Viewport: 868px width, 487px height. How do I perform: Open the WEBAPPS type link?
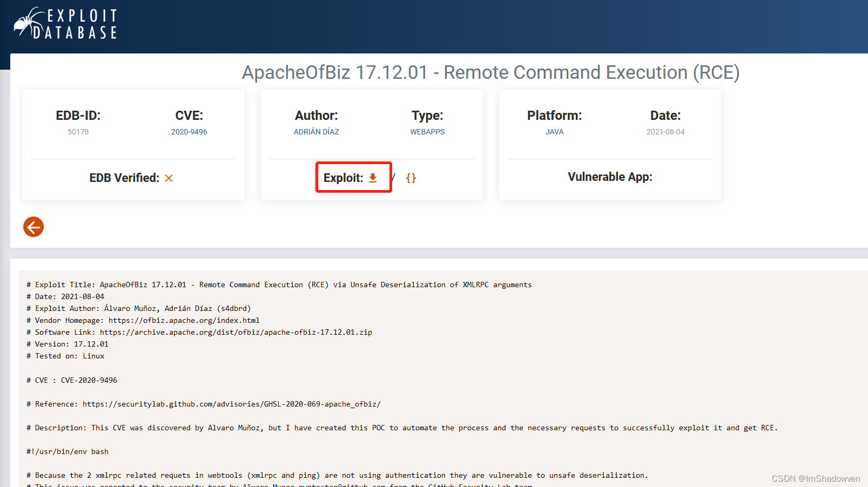[427, 132]
